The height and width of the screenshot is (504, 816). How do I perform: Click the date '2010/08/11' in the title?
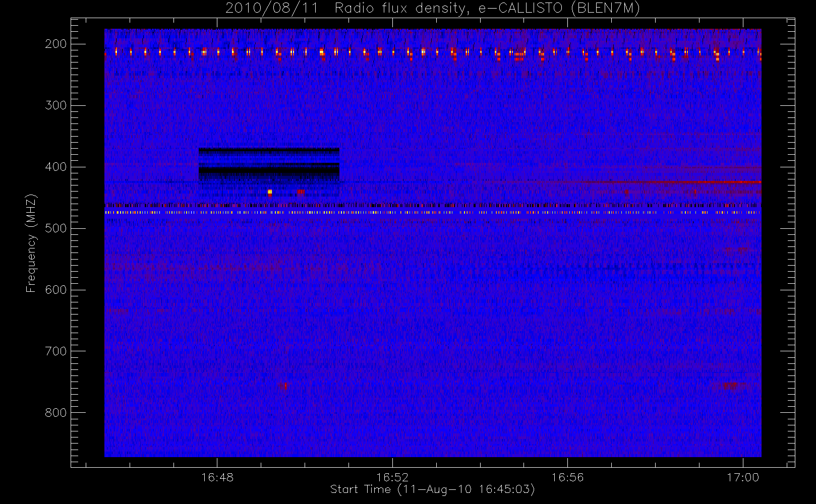tap(272, 9)
